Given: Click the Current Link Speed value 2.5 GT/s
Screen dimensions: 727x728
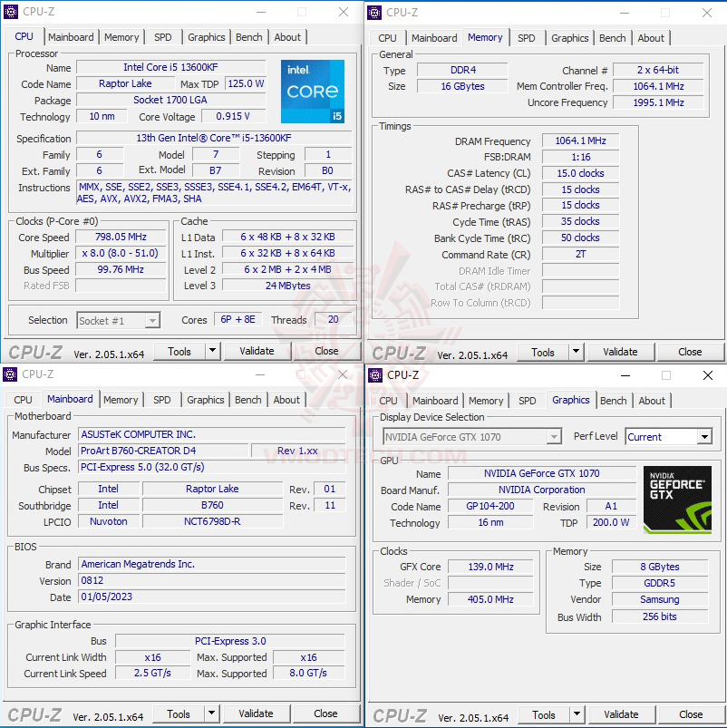Looking at the screenshot, I should 152,673.
